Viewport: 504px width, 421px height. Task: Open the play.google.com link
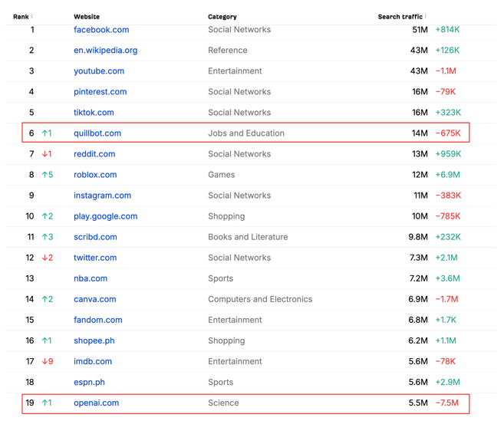click(105, 216)
